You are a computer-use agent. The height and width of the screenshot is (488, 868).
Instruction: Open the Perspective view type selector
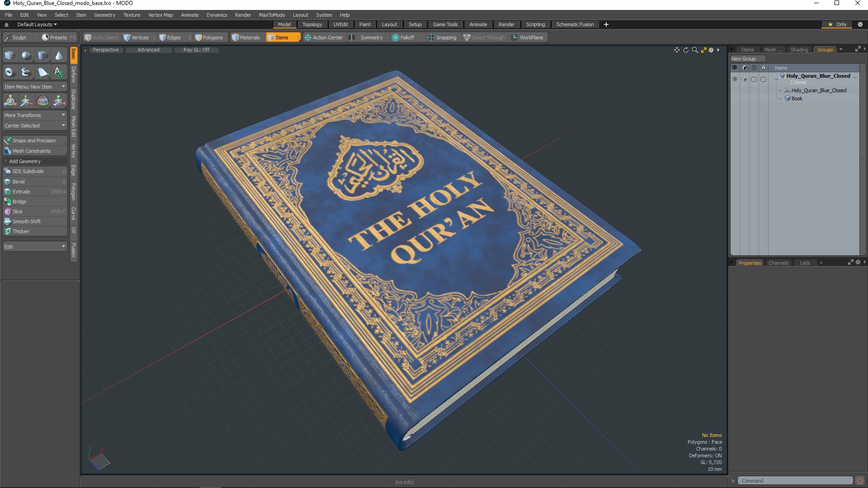106,50
